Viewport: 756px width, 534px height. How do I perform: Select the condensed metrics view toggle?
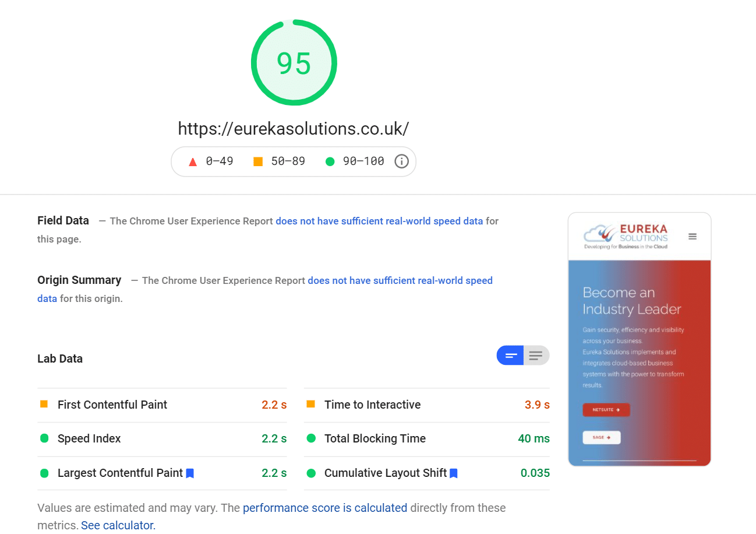510,355
